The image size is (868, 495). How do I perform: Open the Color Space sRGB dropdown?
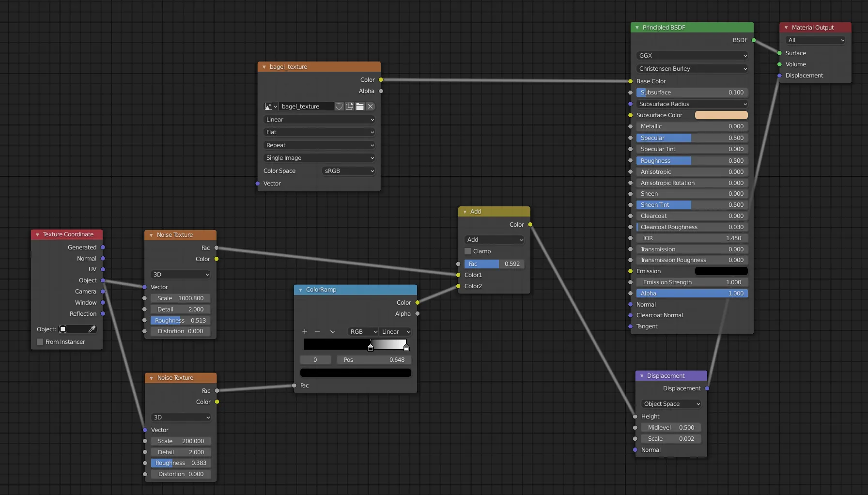(x=349, y=171)
